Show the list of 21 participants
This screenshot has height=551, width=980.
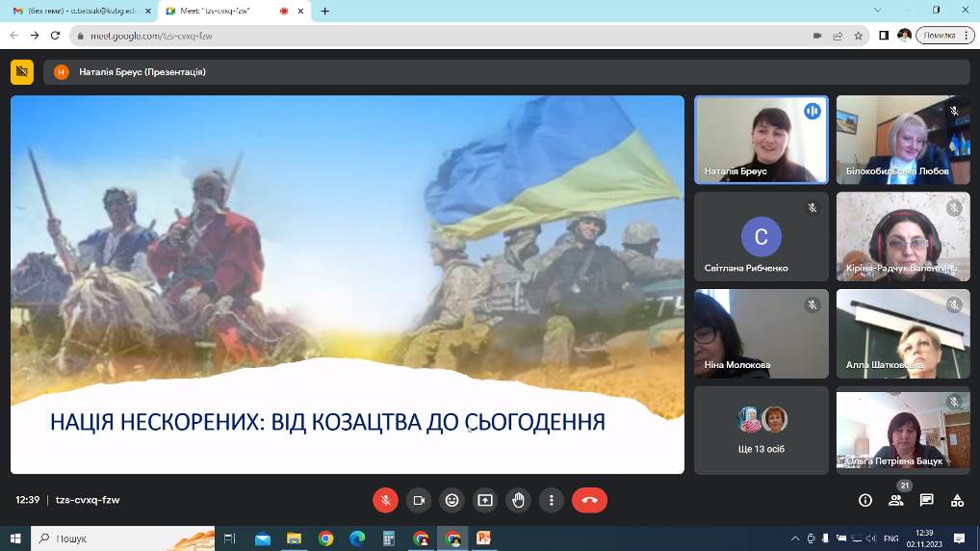pyautogui.click(x=896, y=500)
